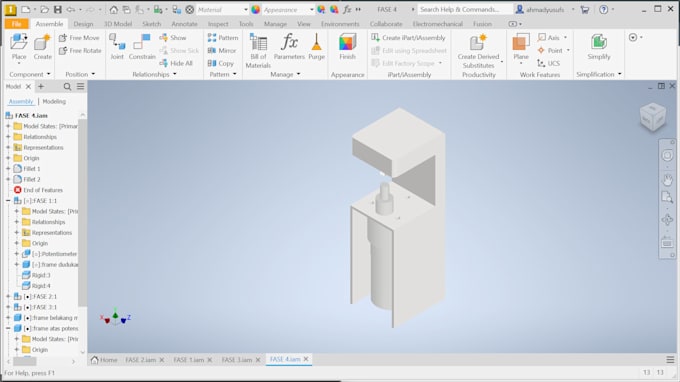Image resolution: width=680 pixels, height=382 pixels.
Task: Open the 3D Model ribbon tab
Action: click(118, 24)
